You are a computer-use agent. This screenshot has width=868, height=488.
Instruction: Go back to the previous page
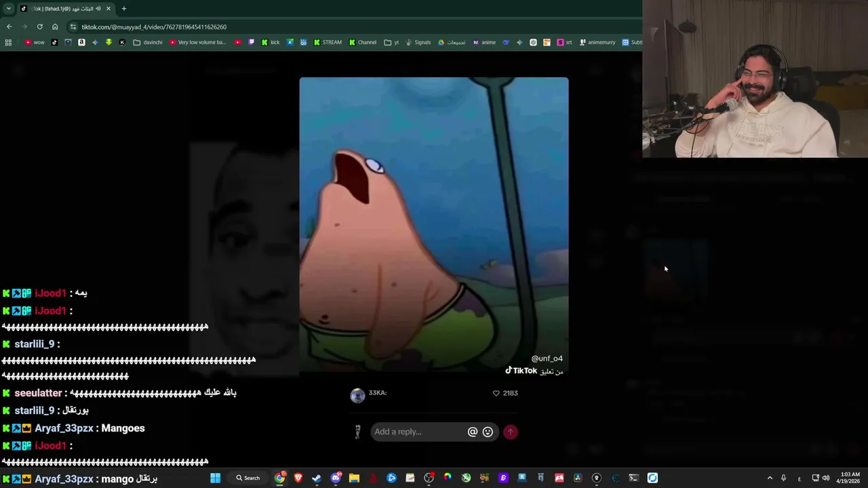[9, 26]
